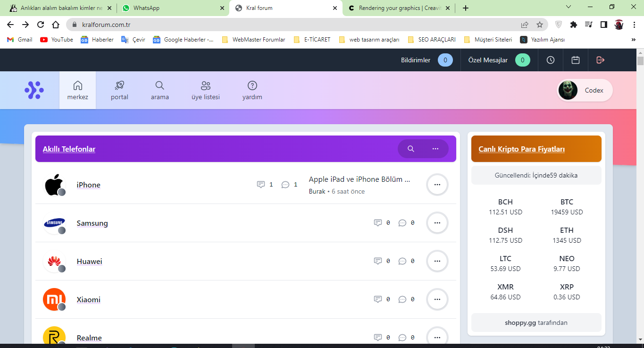Screen dimensions: 644x348
Task: Toggle the browser side panel
Action: tap(604, 25)
